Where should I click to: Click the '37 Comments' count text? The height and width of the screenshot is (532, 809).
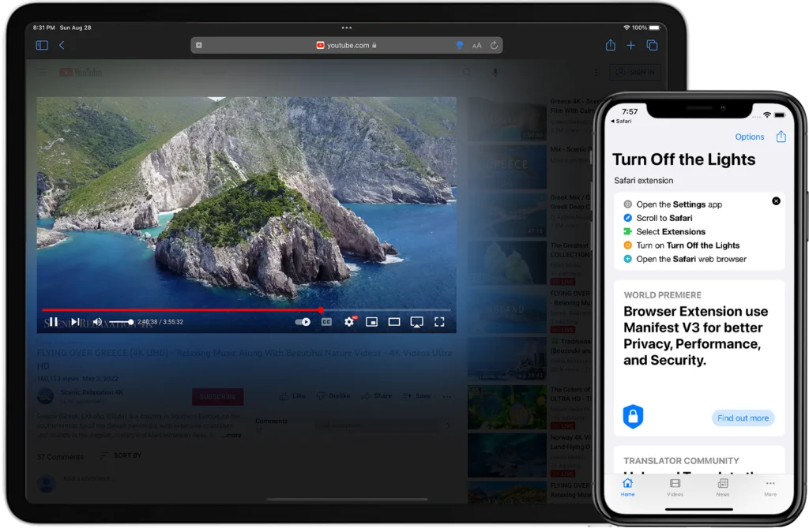pos(60,457)
